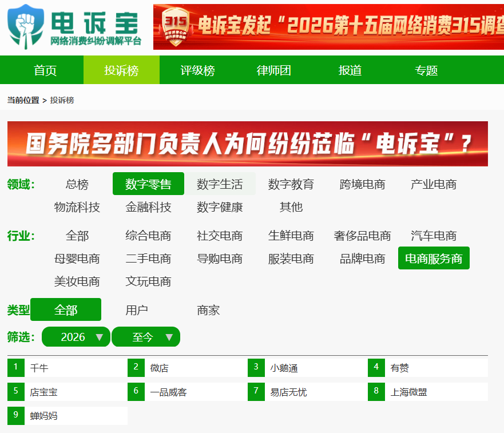504x433 pixels.
Task: Go to 首页 in the nav bar
Action: tap(45, 70)
